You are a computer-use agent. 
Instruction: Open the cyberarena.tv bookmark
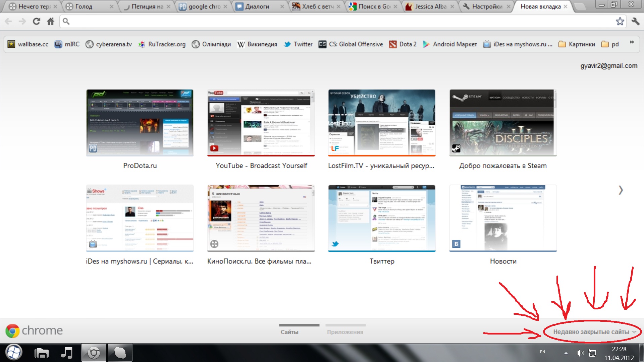point(109,44)
